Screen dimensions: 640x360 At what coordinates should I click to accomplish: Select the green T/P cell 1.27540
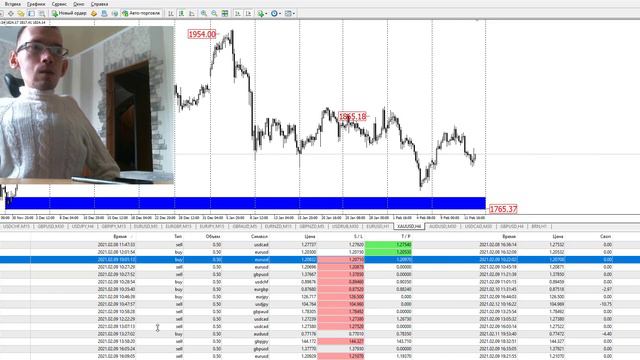pyautogui.click(x=388, y=244)
